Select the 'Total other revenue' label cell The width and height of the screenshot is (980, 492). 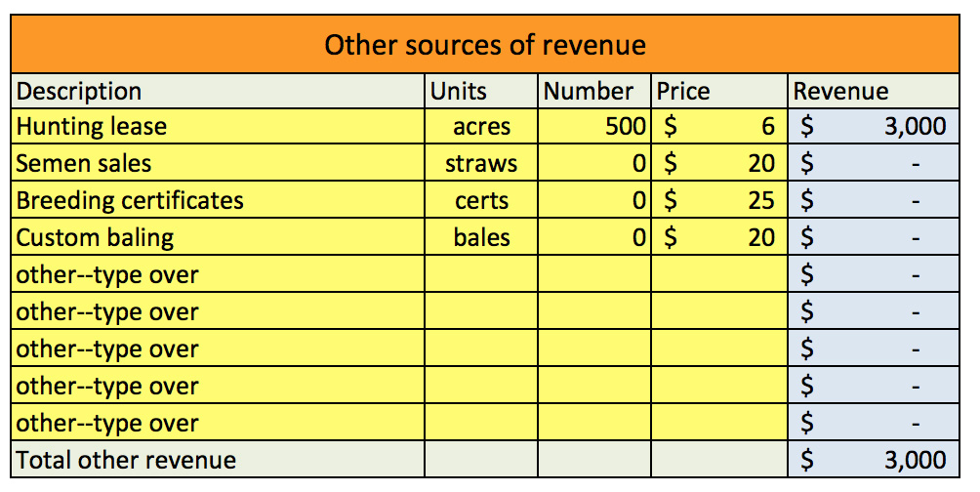tap(219, 460)
